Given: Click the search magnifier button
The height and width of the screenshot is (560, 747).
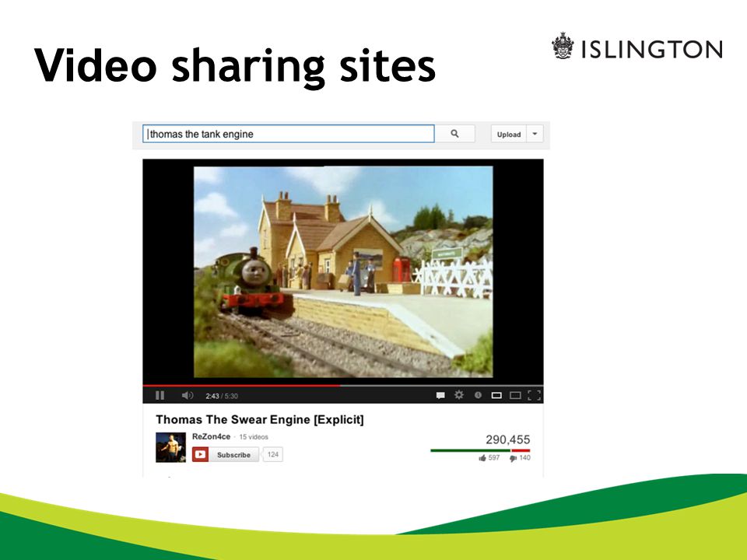Looking at the screenshot, I should point(455,134).
